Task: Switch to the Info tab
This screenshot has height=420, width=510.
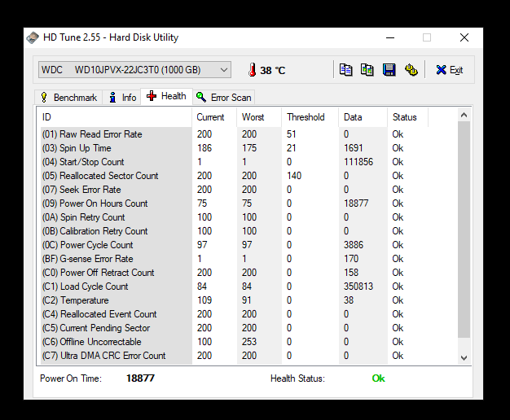Action: (122, 98)
